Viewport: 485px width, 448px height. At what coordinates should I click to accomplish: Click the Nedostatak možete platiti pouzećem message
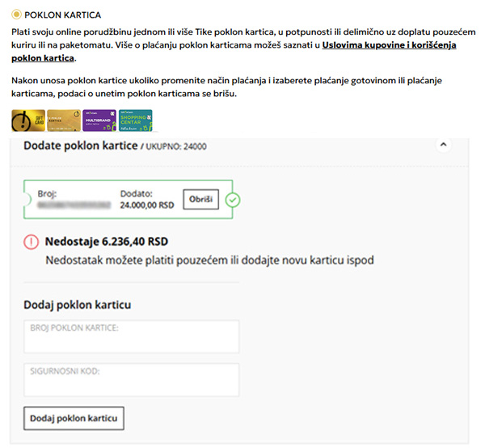[209, 260]
